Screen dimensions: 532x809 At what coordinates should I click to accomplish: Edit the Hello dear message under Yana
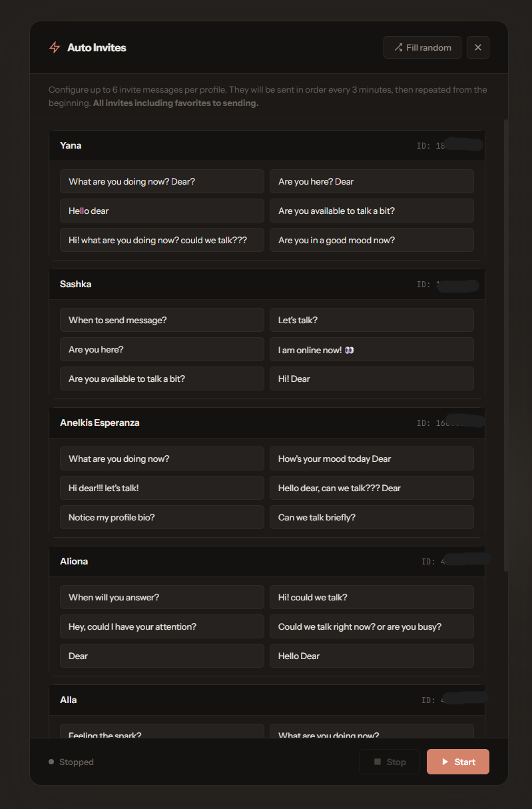162,211
